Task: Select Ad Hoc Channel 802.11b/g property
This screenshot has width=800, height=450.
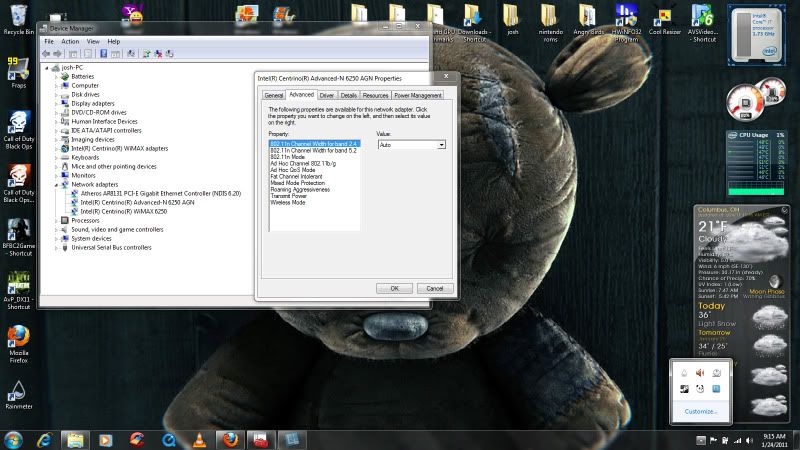Action: [303, 164]
